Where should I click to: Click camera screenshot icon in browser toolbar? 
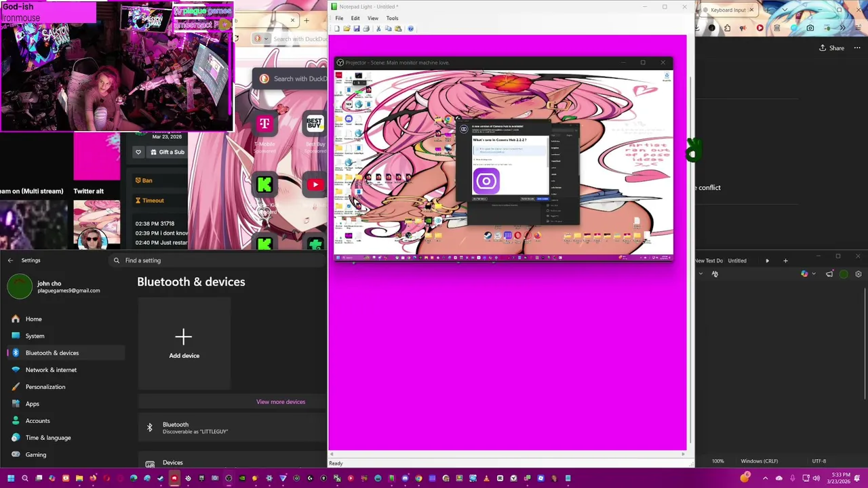[x=810, y=28]
